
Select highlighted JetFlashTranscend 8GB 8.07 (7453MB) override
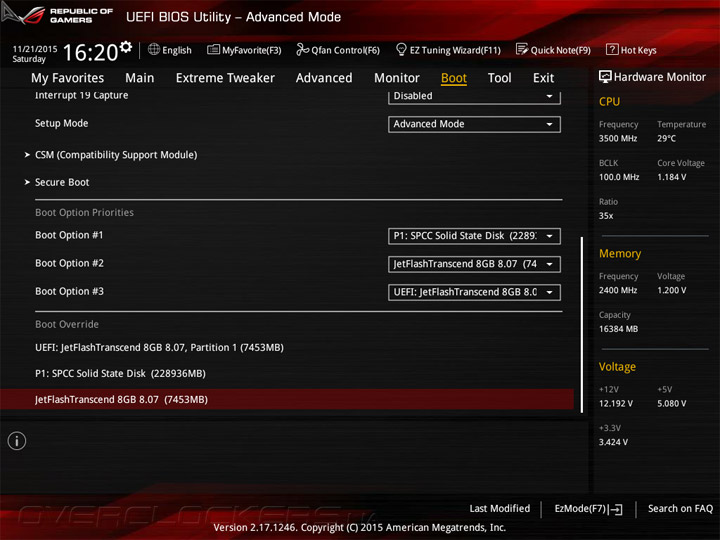click(x=287, y=399)
